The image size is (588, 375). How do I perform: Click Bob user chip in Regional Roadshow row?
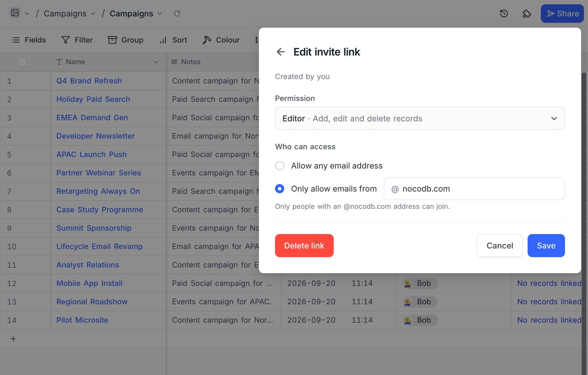(x=420, y=302)
